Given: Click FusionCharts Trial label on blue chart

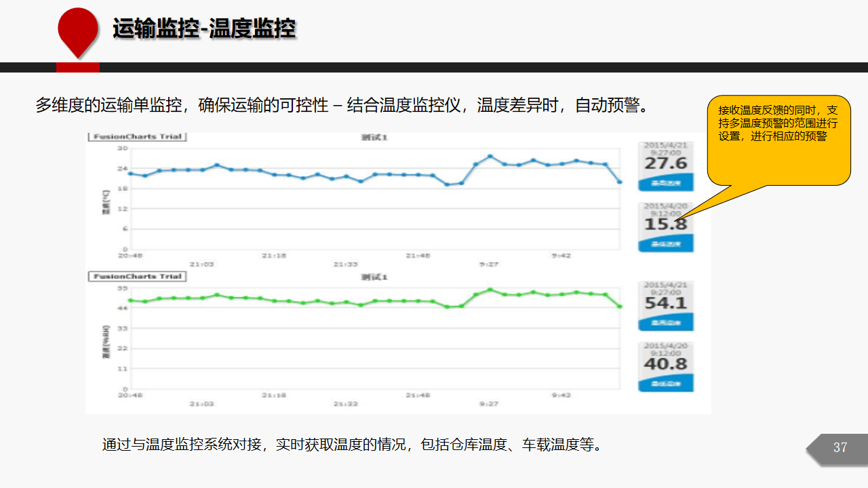Looking at the screenshot, I should (x=137, y=136).
